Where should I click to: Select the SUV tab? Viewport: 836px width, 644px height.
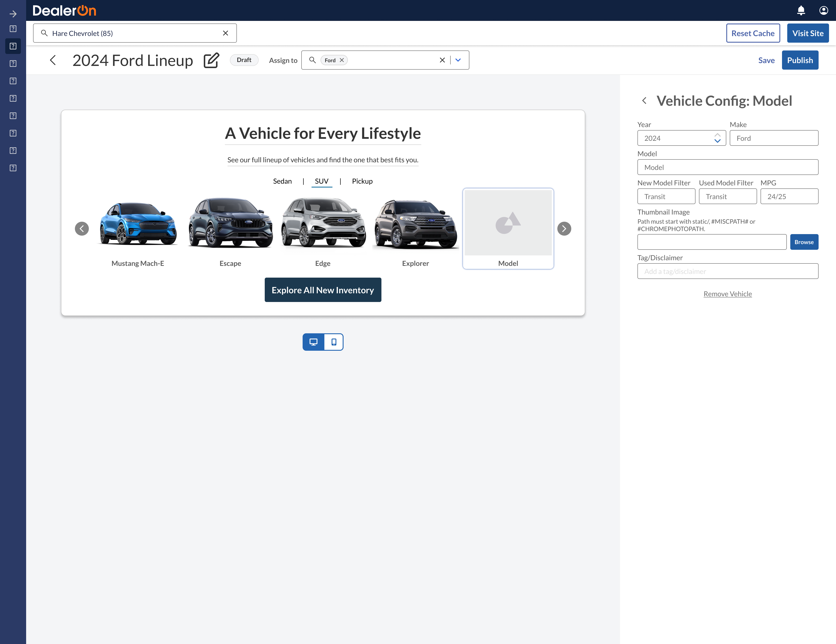322,181
